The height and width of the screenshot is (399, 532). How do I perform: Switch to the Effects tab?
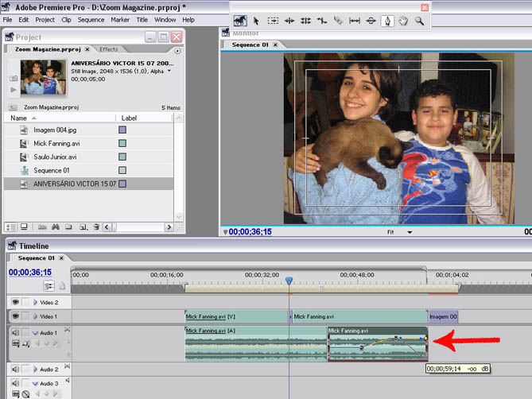(108, 49)
